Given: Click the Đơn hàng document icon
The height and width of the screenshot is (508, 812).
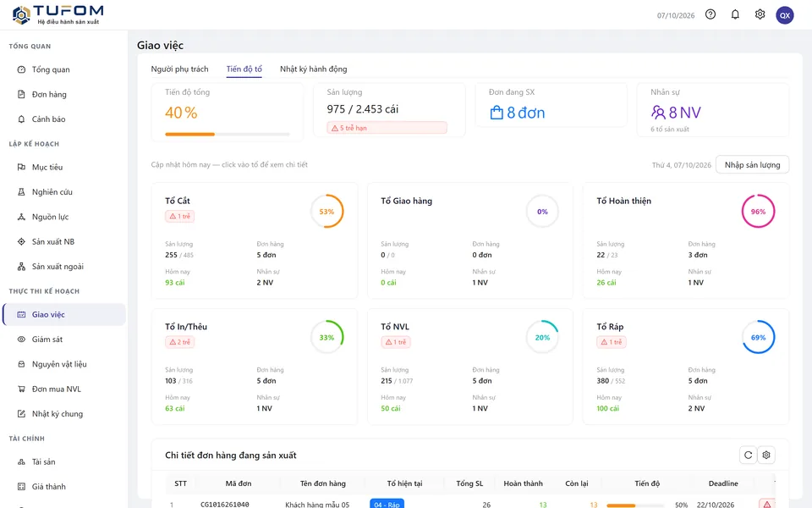Looking at the screenshot, I should (21, 94).
